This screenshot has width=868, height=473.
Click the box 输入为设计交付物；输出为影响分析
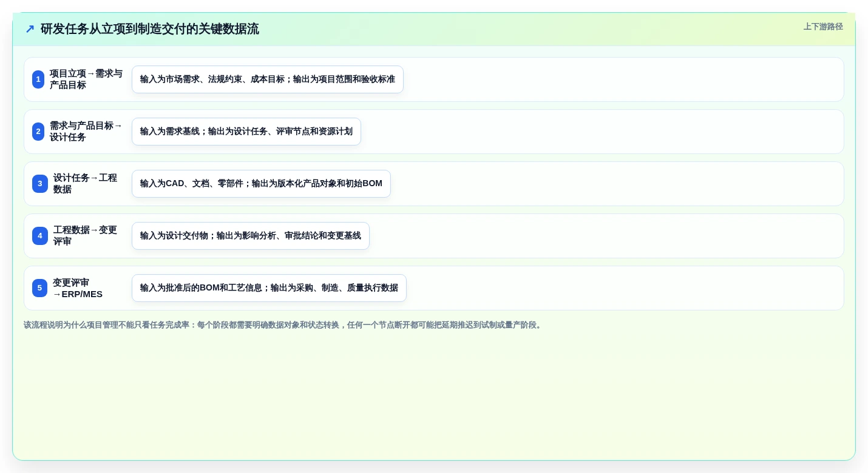point(251,236)
